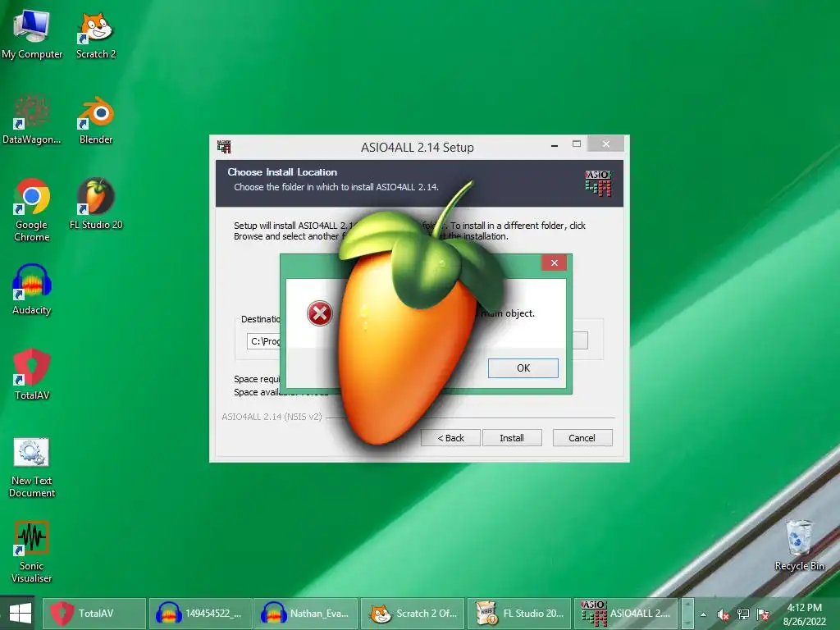Click the network icon in the system tray
The image size is (840, 630).
743,614
